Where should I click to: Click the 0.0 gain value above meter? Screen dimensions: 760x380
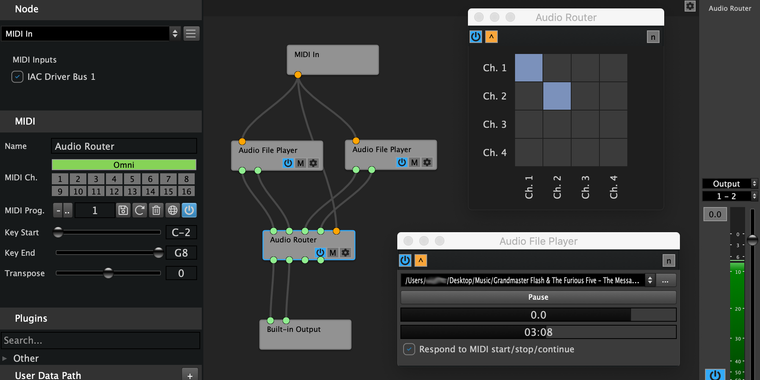[715, 214]
